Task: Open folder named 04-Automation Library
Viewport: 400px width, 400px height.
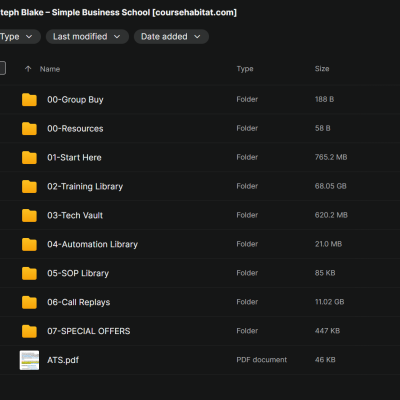Action: [x=92, y=245]
